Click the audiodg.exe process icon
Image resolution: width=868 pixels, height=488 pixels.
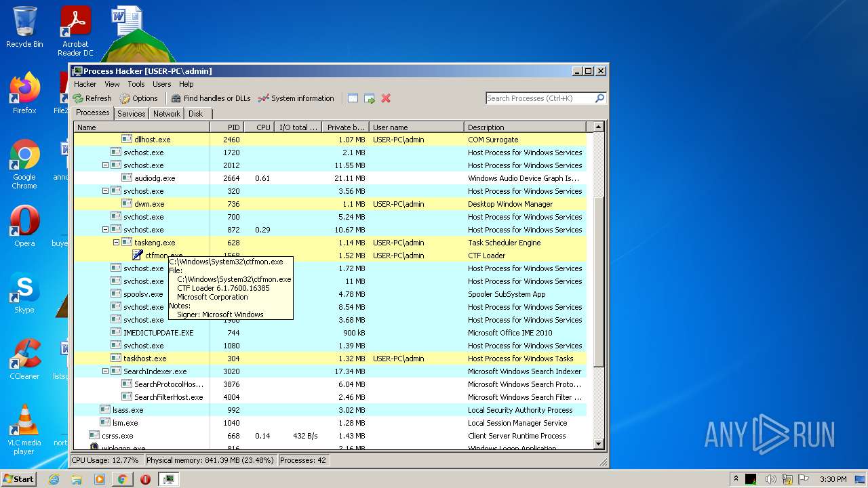click(x=127, y=178)
